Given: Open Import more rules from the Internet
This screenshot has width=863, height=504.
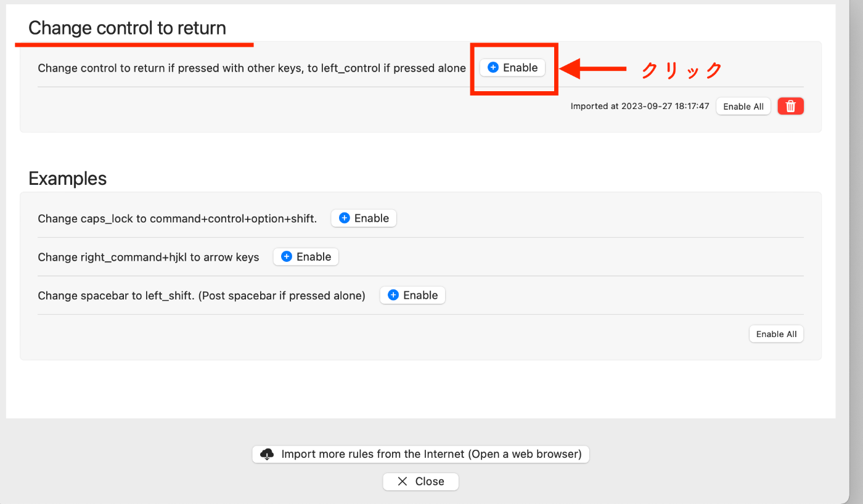Looking at the screenshot, I should pyautogui.click(x=421, y=454).
